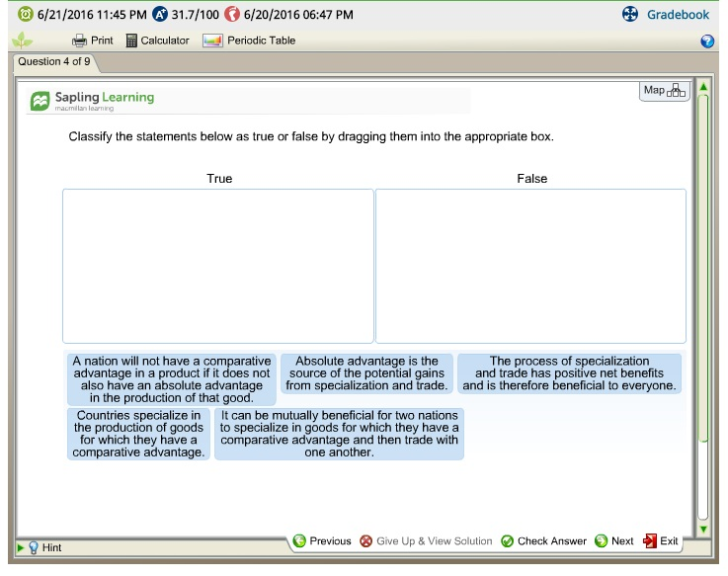Screen dimensions: 728x576
Task: Click Check Answer
Action: click(x=543, y=541)
